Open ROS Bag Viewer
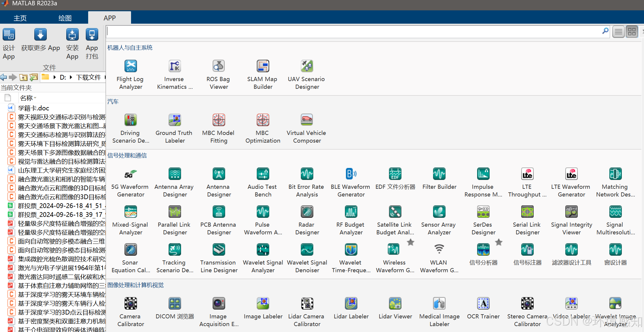 click(219, 74)
